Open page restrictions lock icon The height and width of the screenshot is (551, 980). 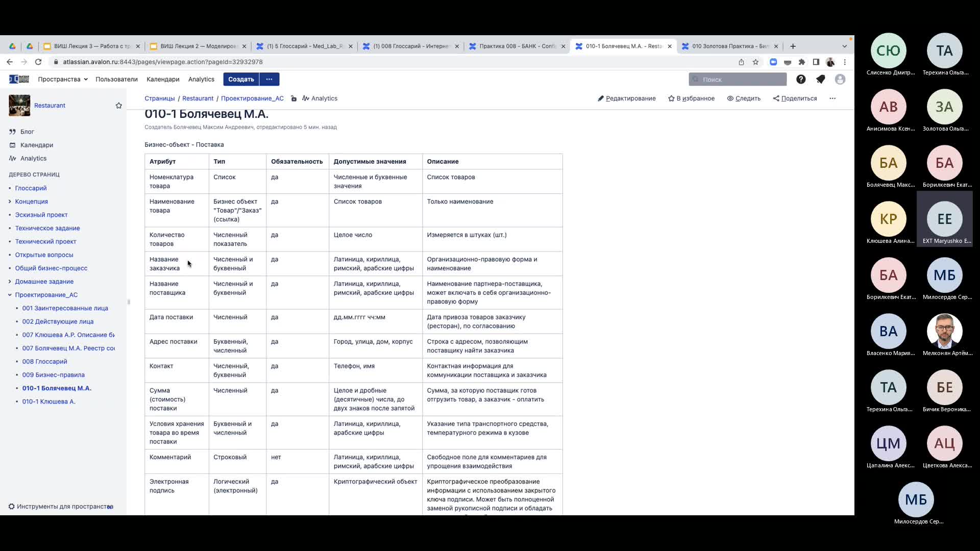pyautogui.click(x=294, y=98)
